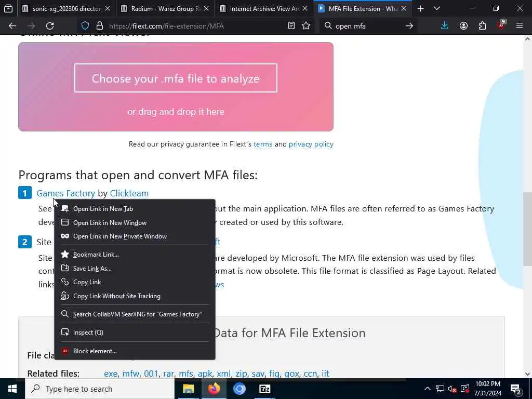Click the search box containing open mfa

[x=368, y=26]
